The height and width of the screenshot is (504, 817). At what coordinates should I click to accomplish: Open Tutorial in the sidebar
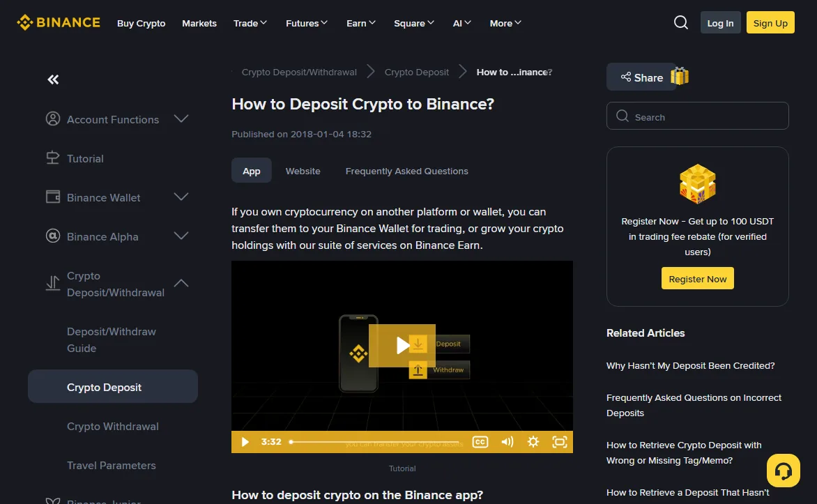(x=85, y=158)
